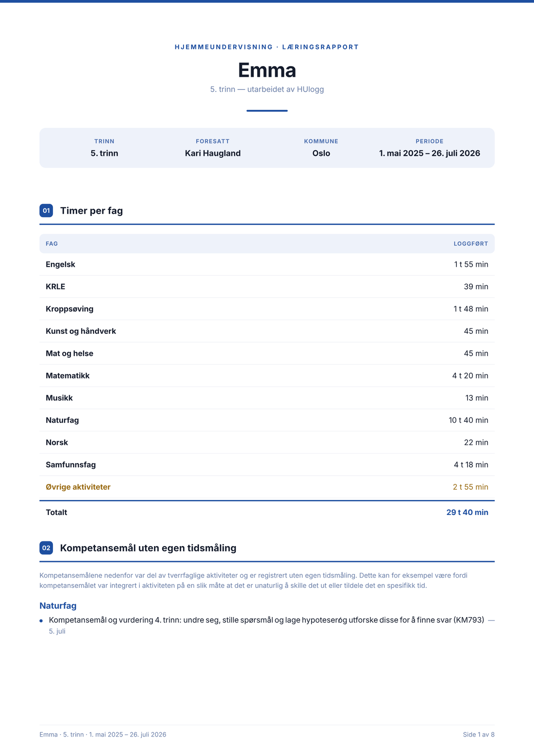This screenshot has height=756, width=534.
Task: Click the Kroppsøving row label
Action: click(x=69, y=309)
